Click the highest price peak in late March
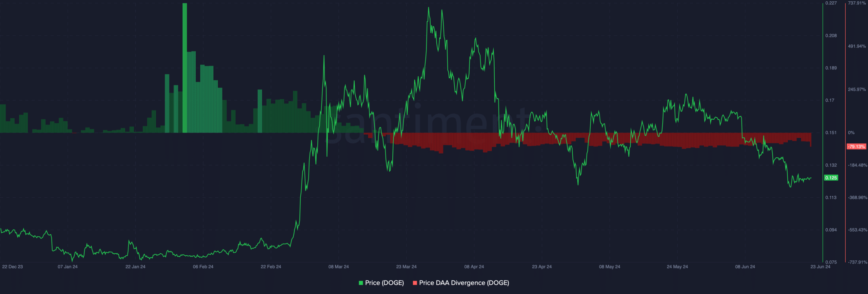This screenshot has width=868, height=294. pyautogui.click(x=429, y=8)
